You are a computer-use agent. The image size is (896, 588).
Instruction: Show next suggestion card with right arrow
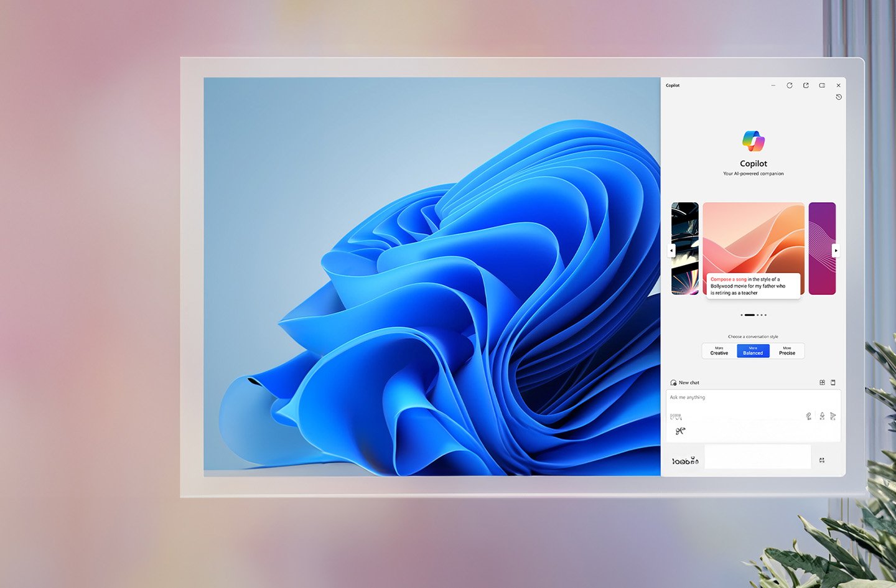(x=836, y=251)
